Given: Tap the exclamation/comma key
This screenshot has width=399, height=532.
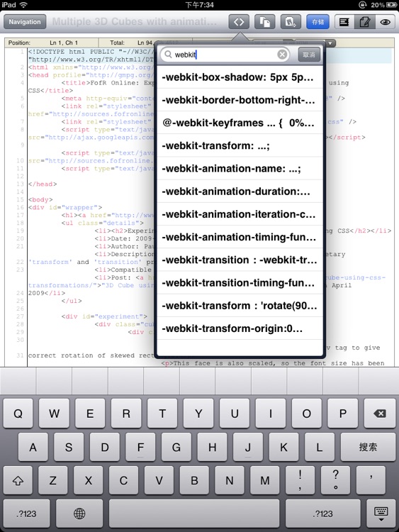Looking at the screenshot, I should [x=300, y=480].
